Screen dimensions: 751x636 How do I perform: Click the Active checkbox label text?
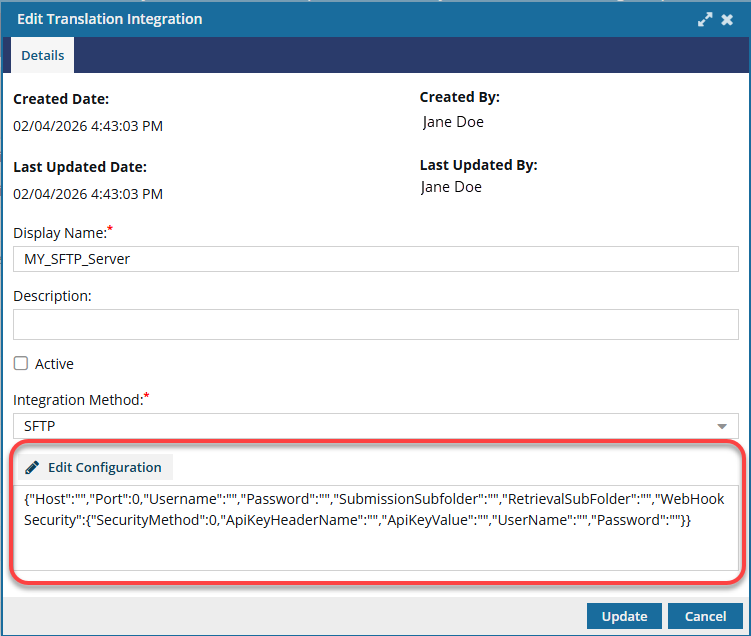pos(54,364)
